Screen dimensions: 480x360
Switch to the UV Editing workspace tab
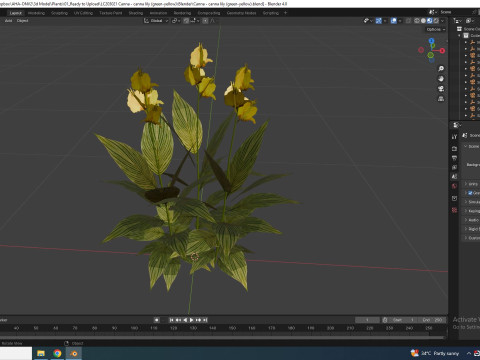pos(83,13)
